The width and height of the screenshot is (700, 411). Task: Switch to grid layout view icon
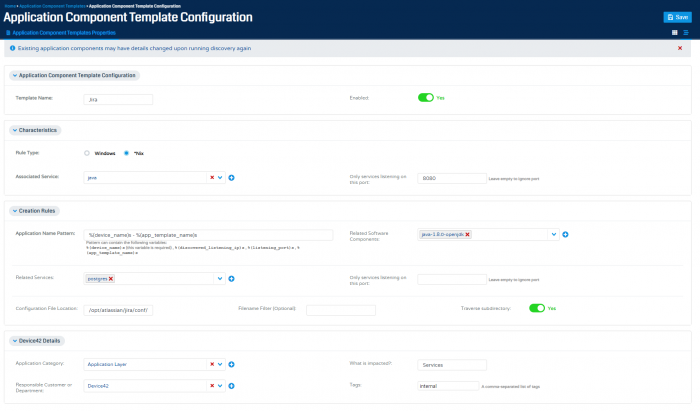(x=675, y=33)
